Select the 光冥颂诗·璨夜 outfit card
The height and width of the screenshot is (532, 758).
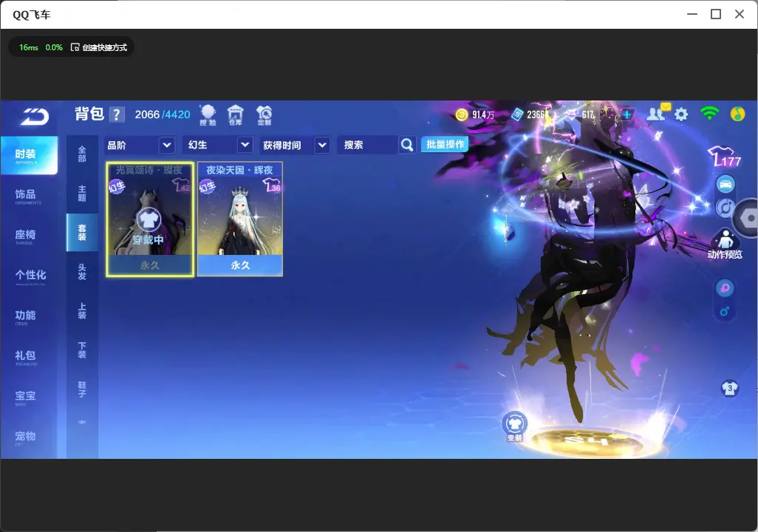pos(150,219)
